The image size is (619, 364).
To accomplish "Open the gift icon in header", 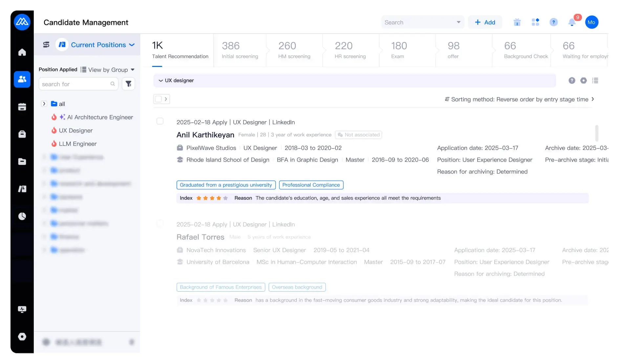I will pos(517,22).
